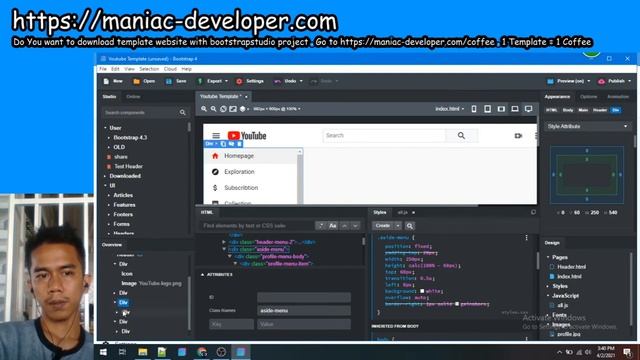Expand the User components group

[x=105, y=128]
